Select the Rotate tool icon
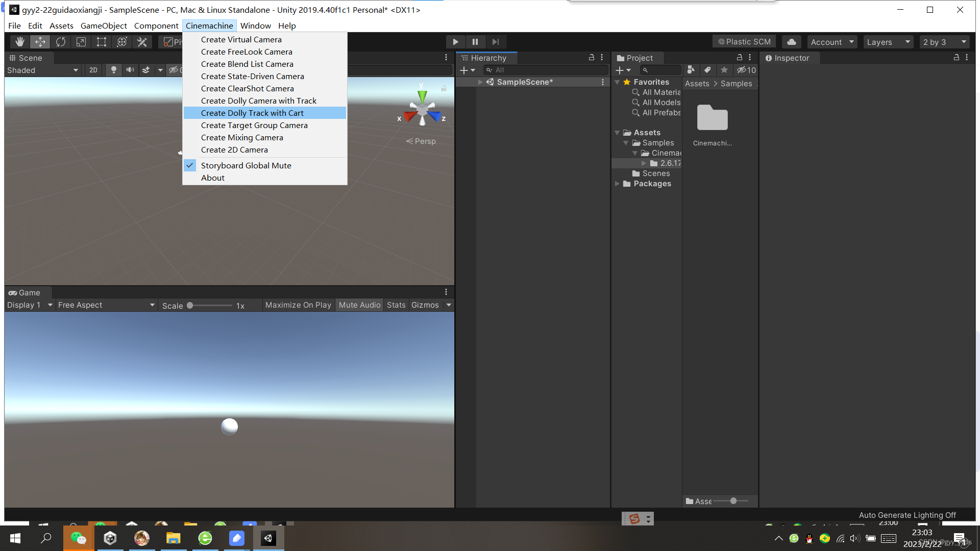Image resolution: width=980 pixels, height=551 pixels. tap(61, 42)
